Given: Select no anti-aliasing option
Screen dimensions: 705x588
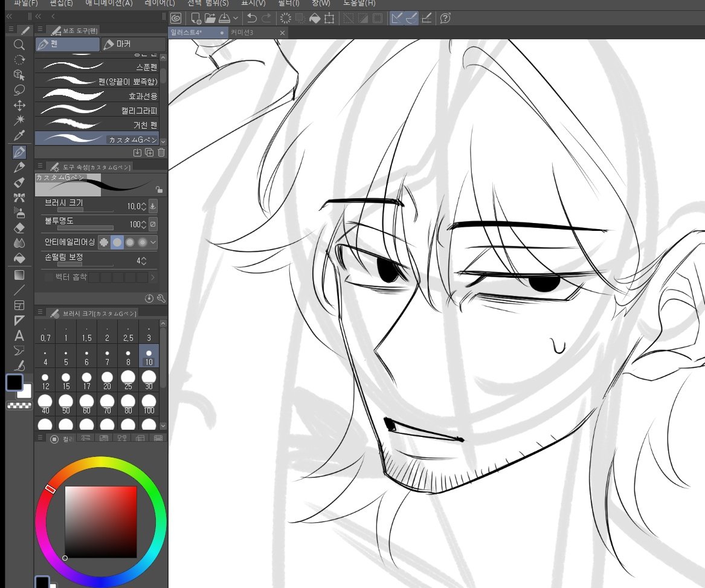Looking at the screenshot, I should tap(104, 242).
